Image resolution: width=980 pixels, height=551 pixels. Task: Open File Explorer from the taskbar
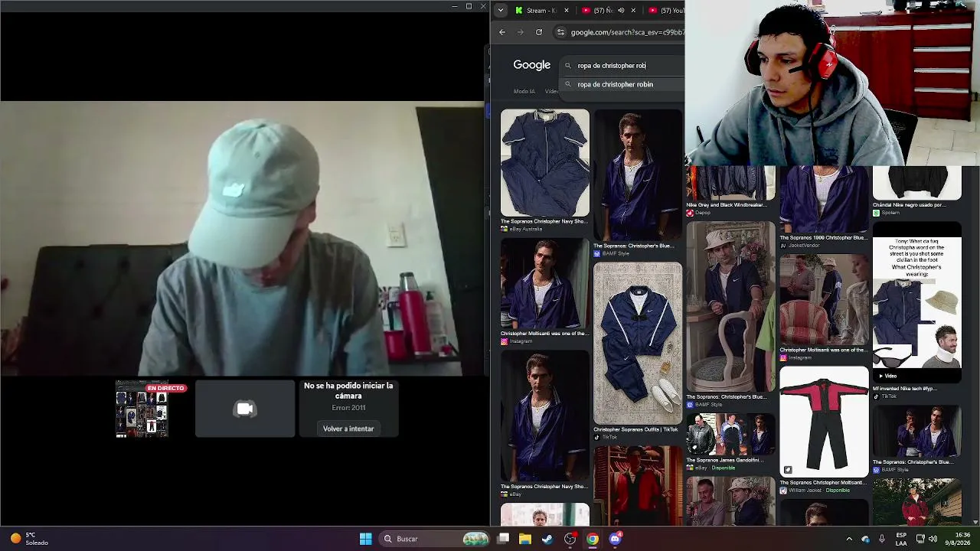pyautogui.click(x=525, y=539)
